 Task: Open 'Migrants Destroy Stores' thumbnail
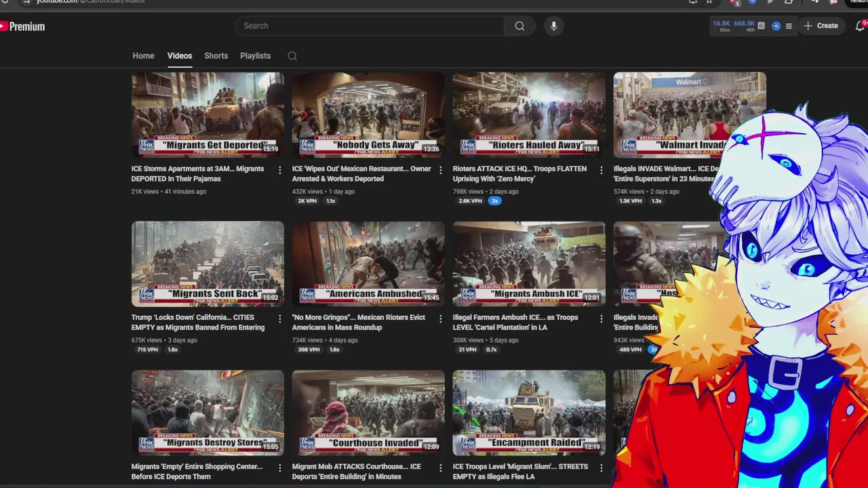pos(208,412)
